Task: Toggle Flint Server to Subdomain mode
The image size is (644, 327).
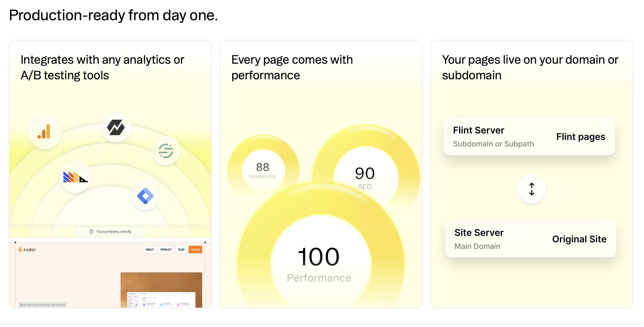Action: (493, 144)
